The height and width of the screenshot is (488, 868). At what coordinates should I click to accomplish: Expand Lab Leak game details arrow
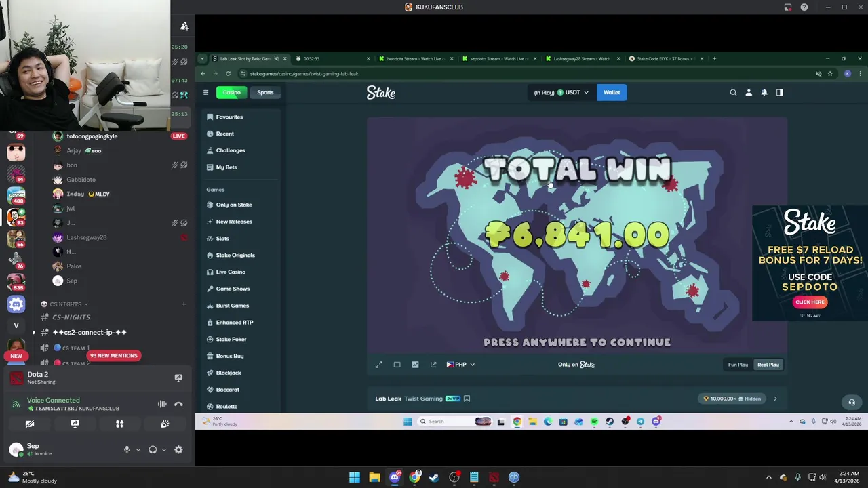pyautogui.click(x=775, y=399)
